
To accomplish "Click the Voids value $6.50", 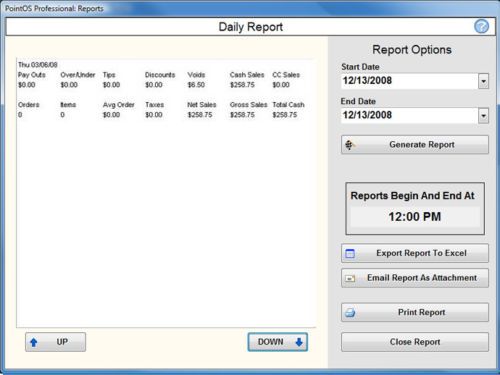I will 196,85.
